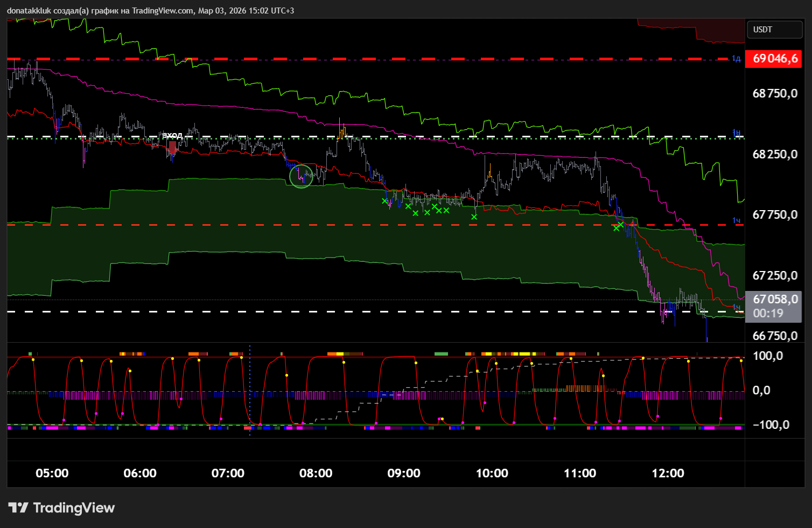812x528 pixels.
Task: Open the USDT currency selector
Action: [774, 30]
